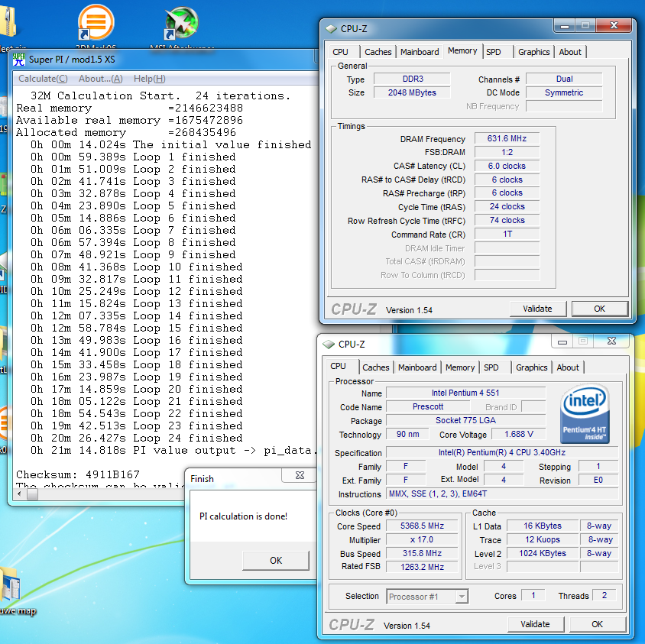
Task: Open the folder icon near 'uwe map'
Action: (10, 584)
